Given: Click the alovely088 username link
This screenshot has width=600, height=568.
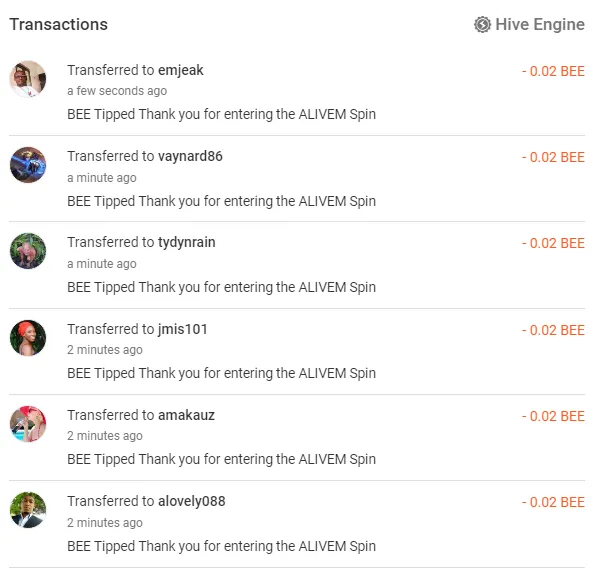Looking at the screenshot, I should pos(192,501).
